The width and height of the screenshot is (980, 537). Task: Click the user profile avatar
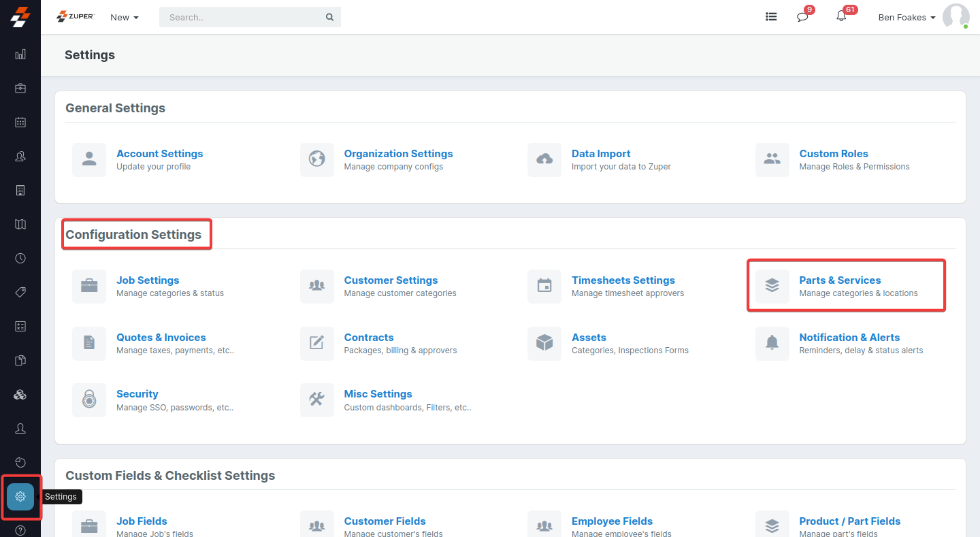tap(955, 17)
